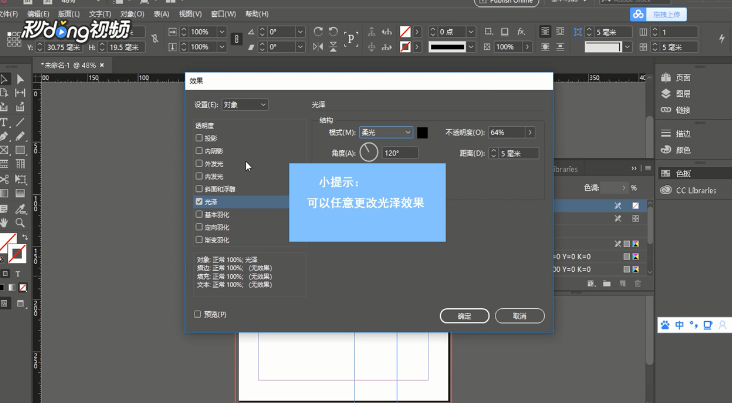Viewport: 732px width, 403px height.
Task: Expand toolbar opacity 100% arrow
Action: click(528, 47)
